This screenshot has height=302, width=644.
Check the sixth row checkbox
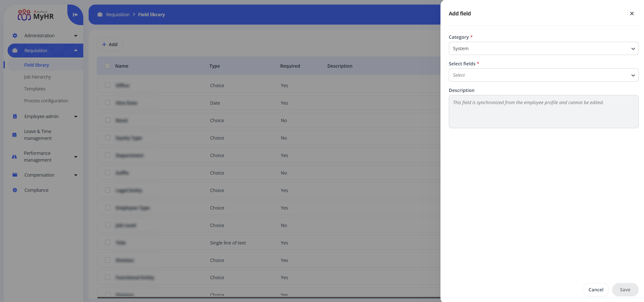pos(108,173)
